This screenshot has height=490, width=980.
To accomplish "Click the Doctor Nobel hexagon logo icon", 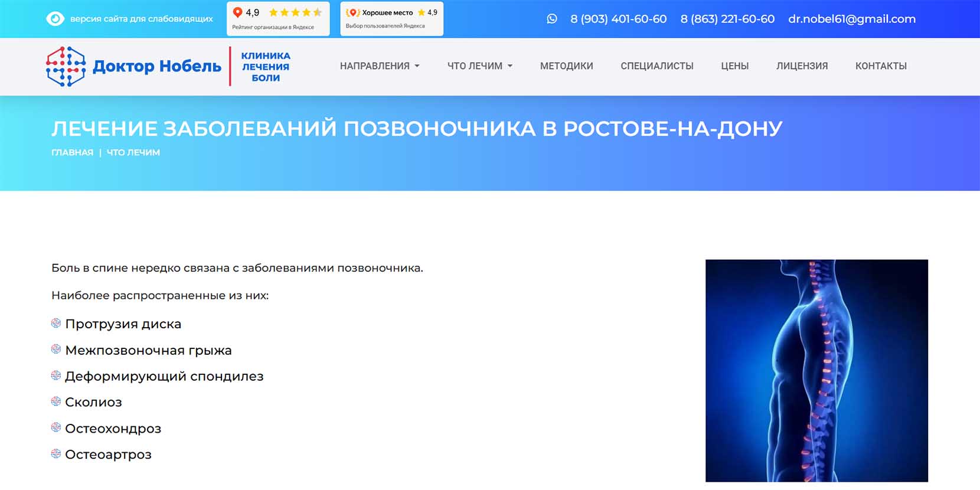I will tap(66, 67).
